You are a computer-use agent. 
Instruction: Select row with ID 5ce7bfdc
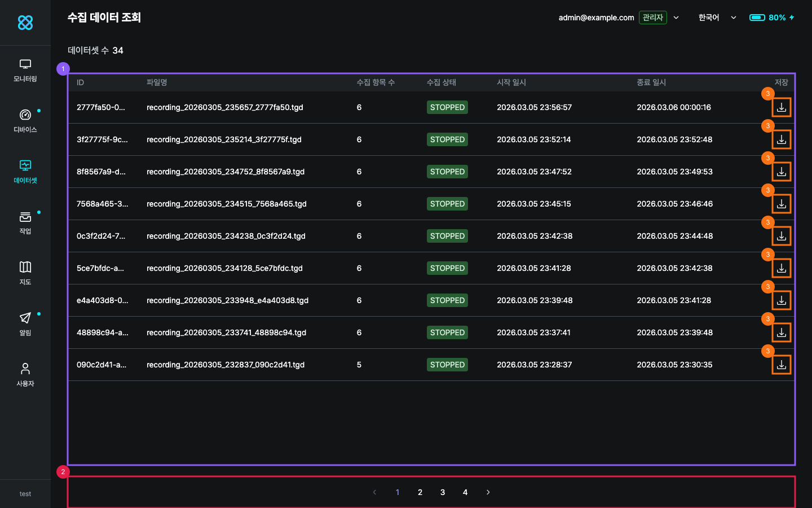[100, 268]
